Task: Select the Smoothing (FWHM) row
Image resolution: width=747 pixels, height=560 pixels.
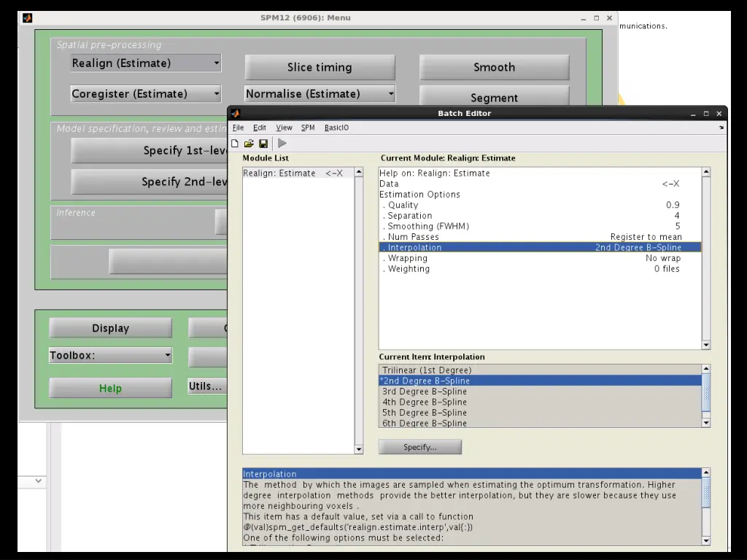Action: (540, 226)
